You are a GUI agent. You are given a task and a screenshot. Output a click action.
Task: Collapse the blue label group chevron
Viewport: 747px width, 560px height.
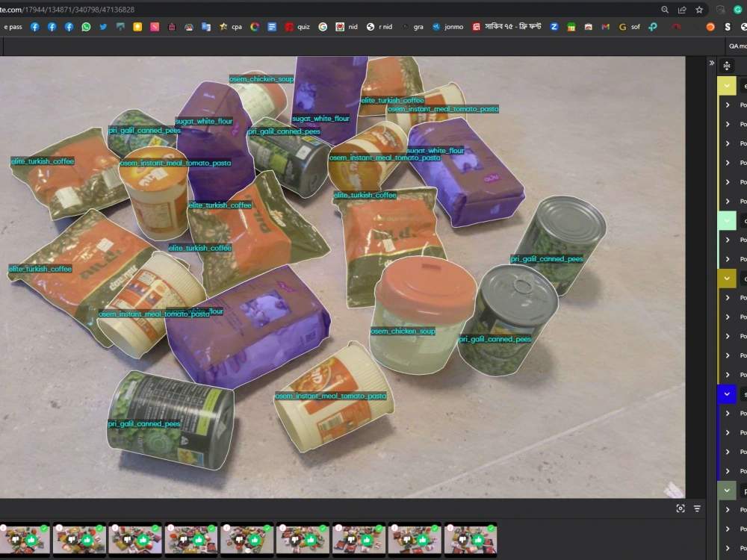click(727, 393)
